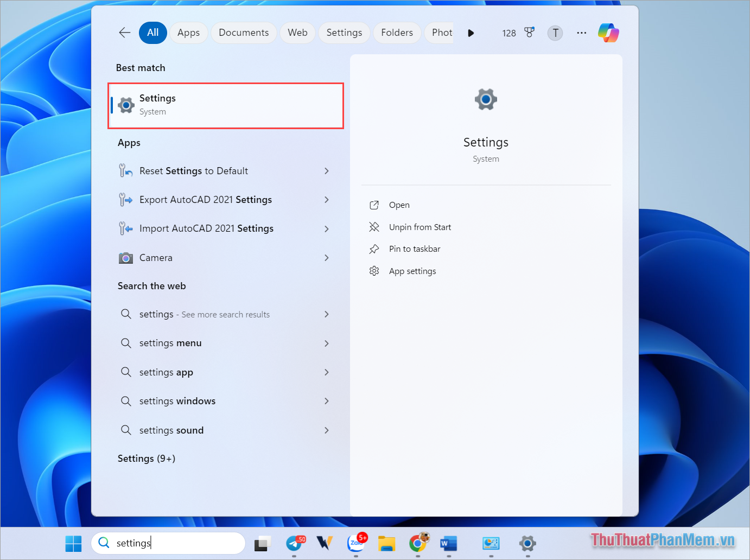This screenshot has height=560, width=750.
Task: Open the Microsoft Copilot icon
Action: (x=607, y=33)
